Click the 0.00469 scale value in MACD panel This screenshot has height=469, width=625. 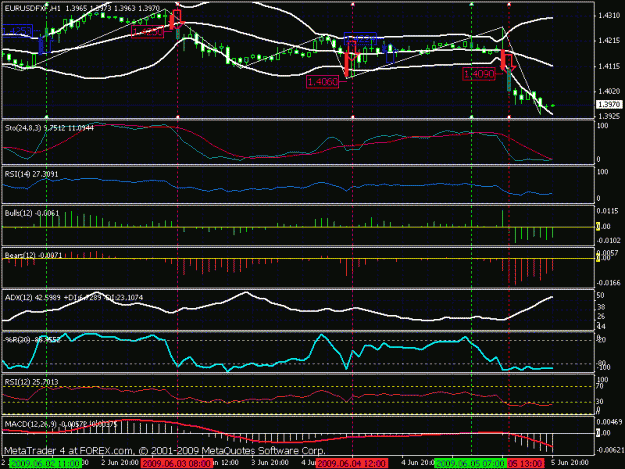pyautogui.click(x=611, y=422)
